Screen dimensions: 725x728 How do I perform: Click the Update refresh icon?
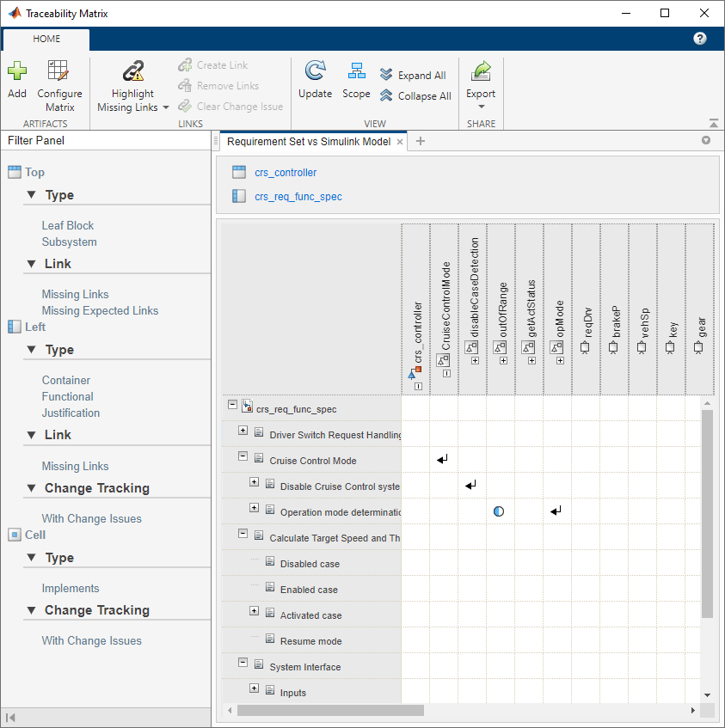(315, 70)
